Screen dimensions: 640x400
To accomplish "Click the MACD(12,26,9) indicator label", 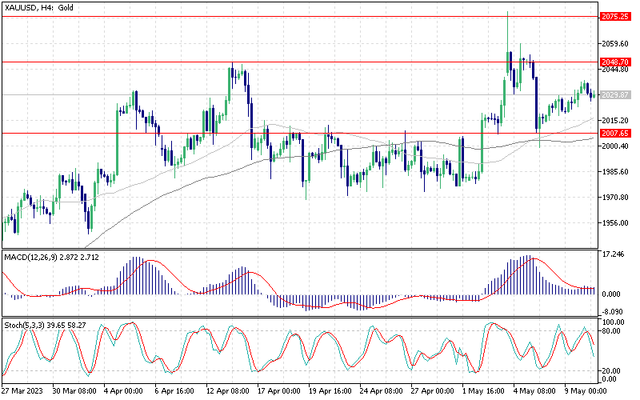I will point(57,257).
